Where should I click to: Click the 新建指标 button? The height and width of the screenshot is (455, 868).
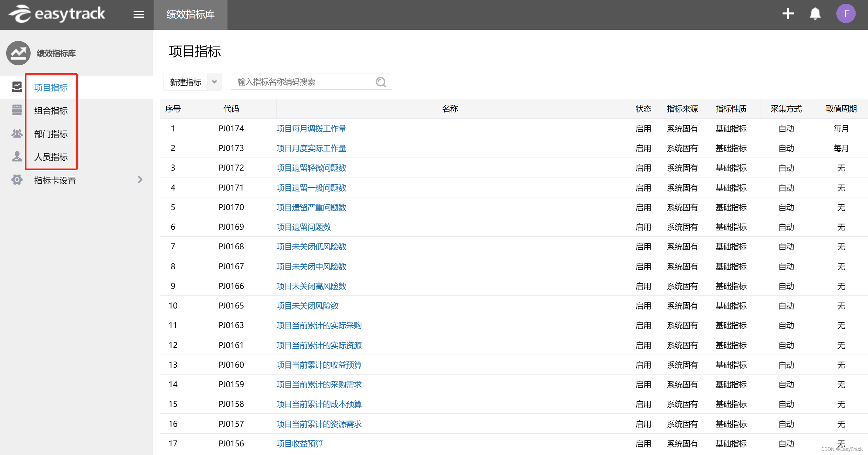pyautogui.click(x=186, y=82)
